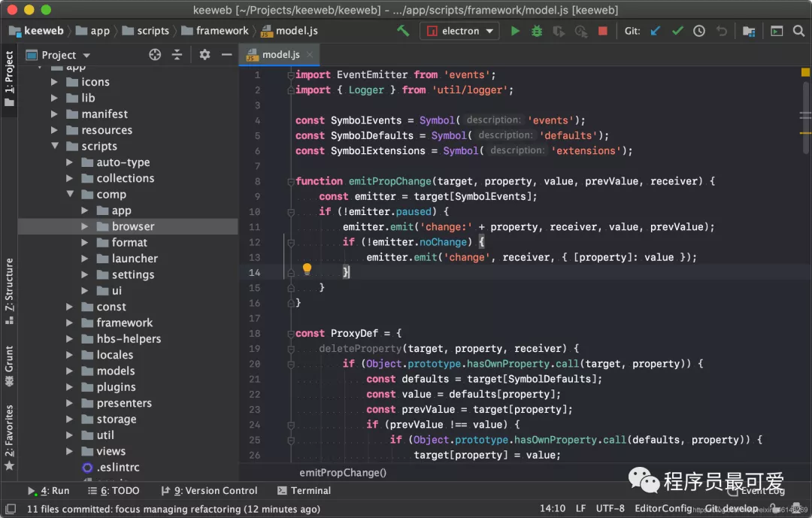Screen dimensions: 812x518
Task: Expand the browser folder arrow
Action: click(84, 226)
